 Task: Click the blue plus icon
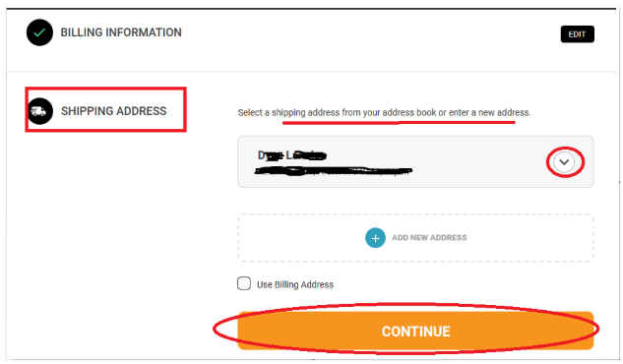(x=375, y=238)
